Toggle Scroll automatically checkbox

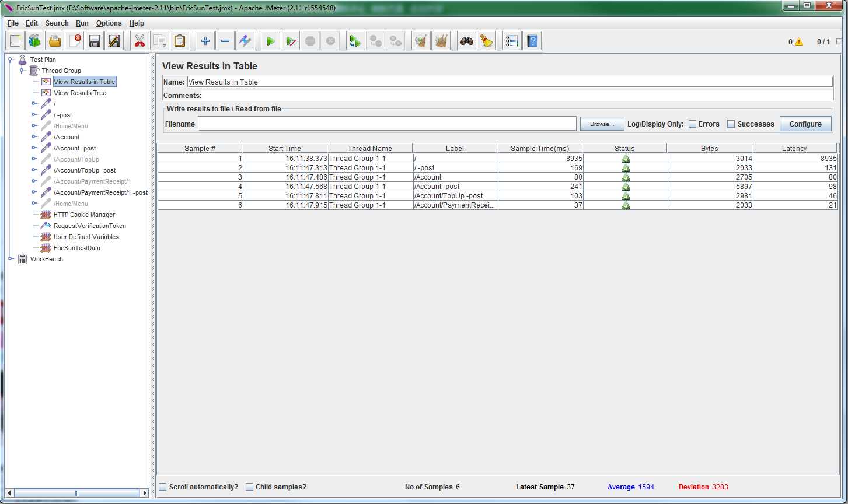[x=163, y=487]
